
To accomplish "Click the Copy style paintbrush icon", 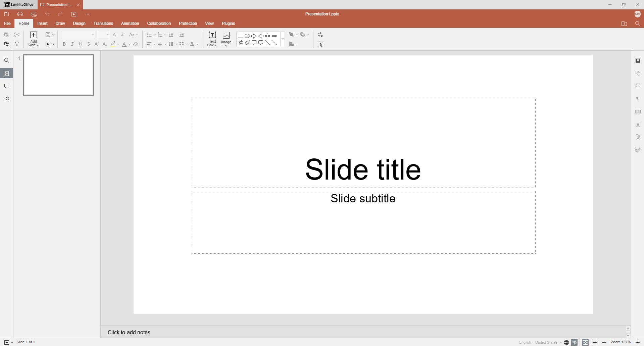I will click(17, 44).
